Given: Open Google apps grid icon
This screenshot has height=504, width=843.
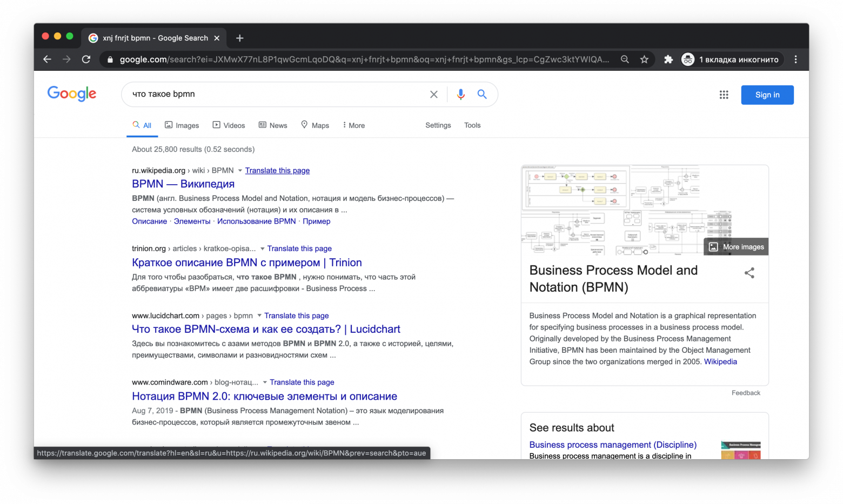Looking at the screenshot, I should (724, 95).
